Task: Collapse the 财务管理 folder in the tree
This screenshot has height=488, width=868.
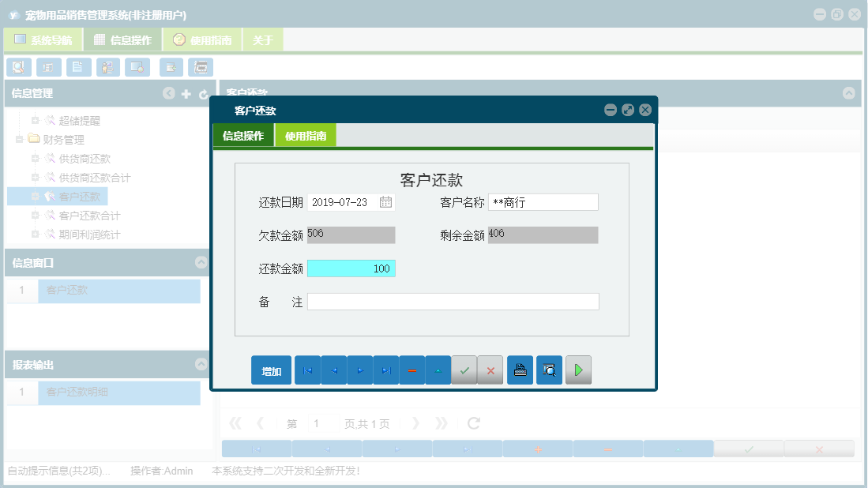Action: (18, 139)
